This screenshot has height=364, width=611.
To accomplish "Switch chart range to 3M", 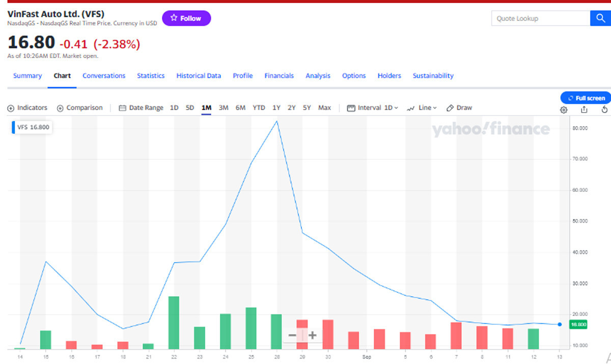I will click(x=224, y=108).
